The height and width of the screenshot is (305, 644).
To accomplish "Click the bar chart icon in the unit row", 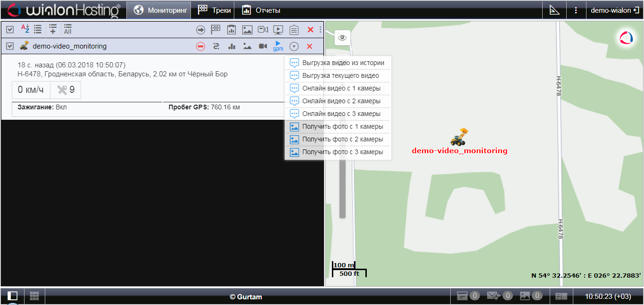I will (x=231, y=46).
